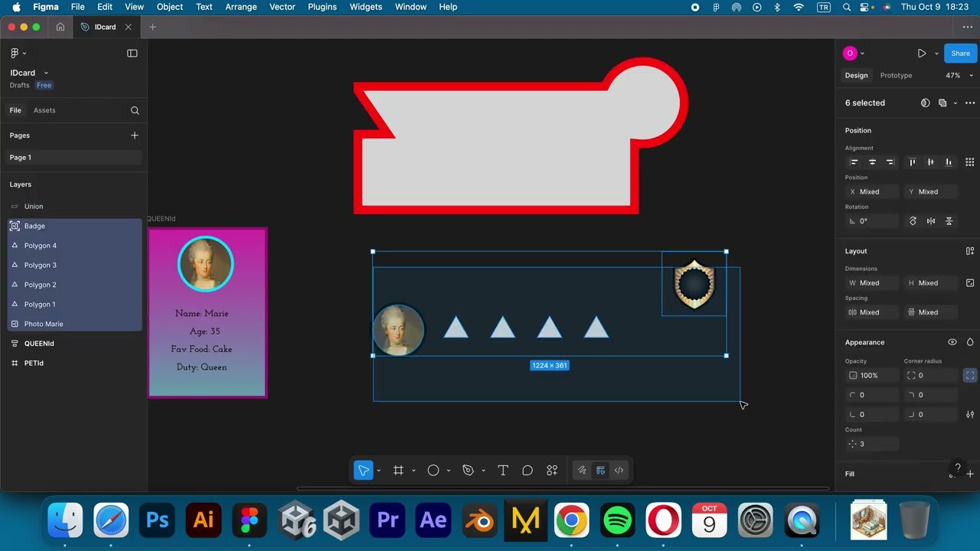
Task: Flip selection vertically
Action: click(949, 221)
